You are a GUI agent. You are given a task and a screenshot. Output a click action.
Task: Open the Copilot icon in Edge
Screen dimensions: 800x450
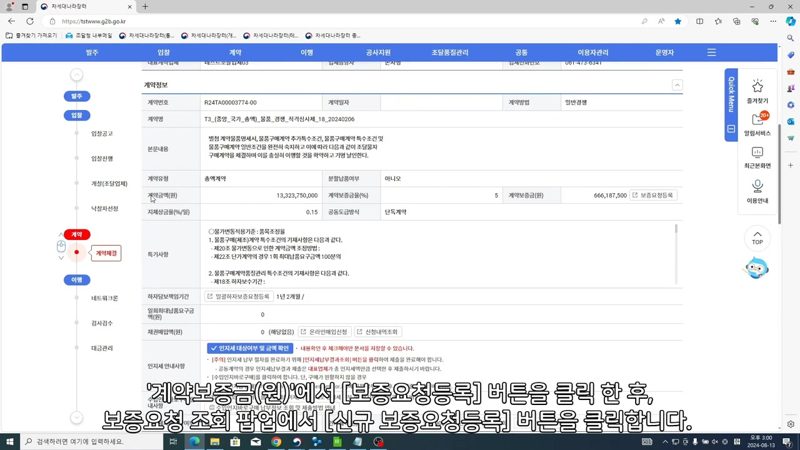pyautogui.click(x=790, y=21)
